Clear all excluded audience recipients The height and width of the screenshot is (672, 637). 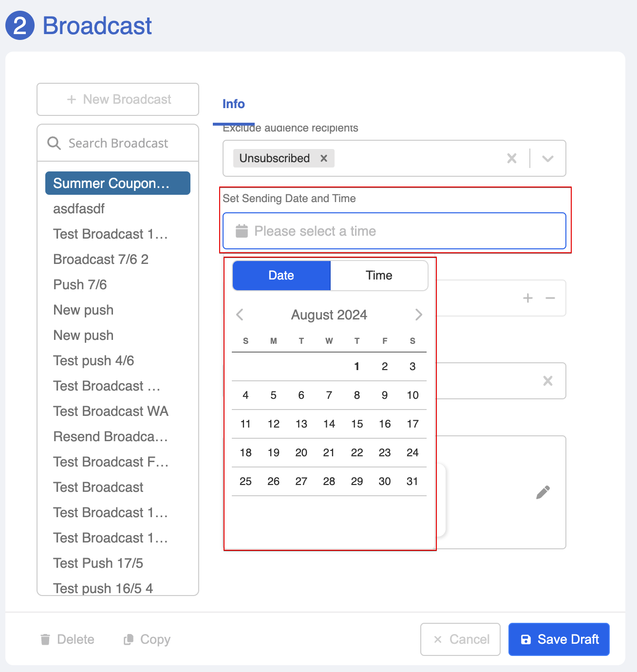coord(511,158)
